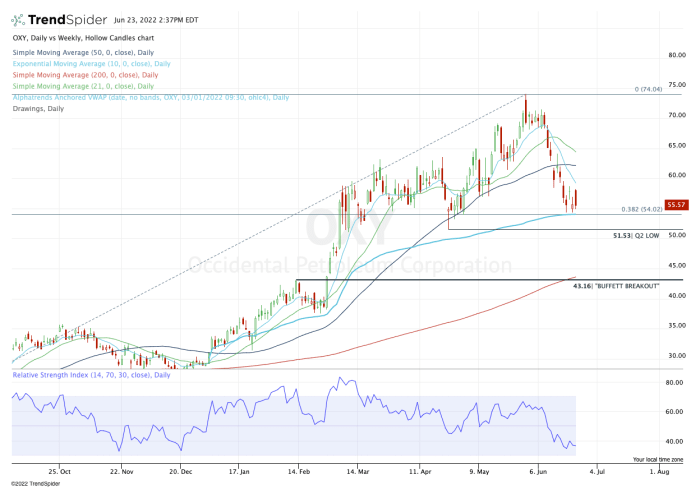Click the 25. Oct date label
The height and width of the screenshot is (489, 700).
coord(59,472)
